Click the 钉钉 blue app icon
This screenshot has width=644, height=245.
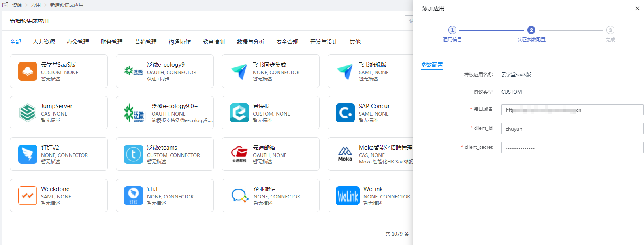[134, 196]
